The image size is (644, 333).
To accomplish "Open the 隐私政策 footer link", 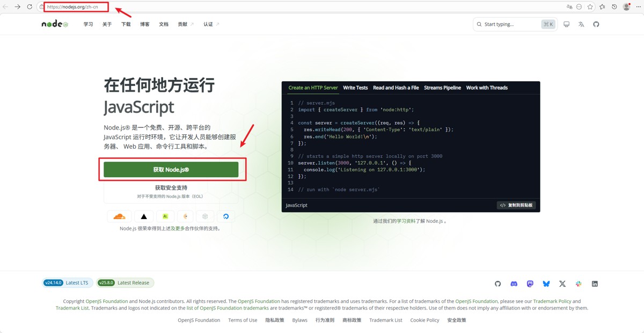I will click(x=274, y=320).
